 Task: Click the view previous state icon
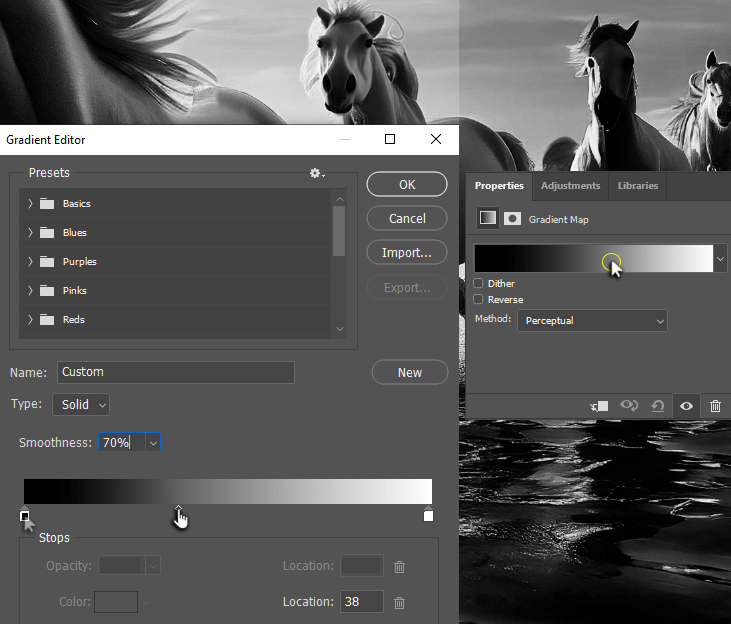629,405
